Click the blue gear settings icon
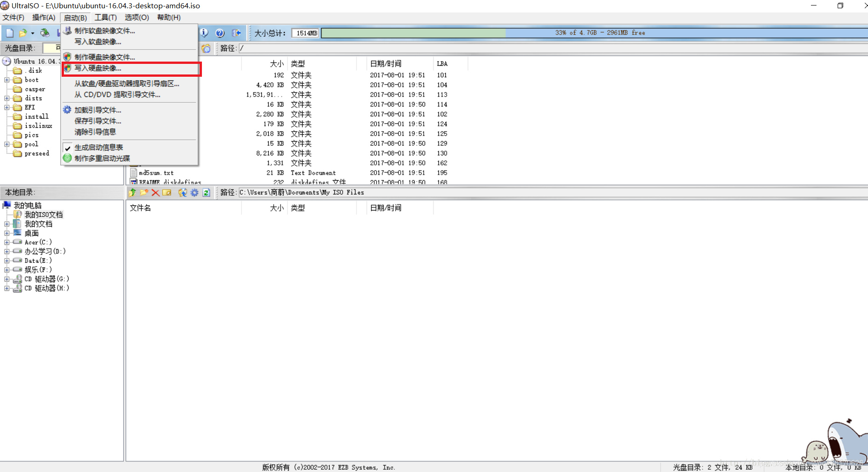Image resolution: width=868 pixels, height=472 pixels. pos(195,193)
